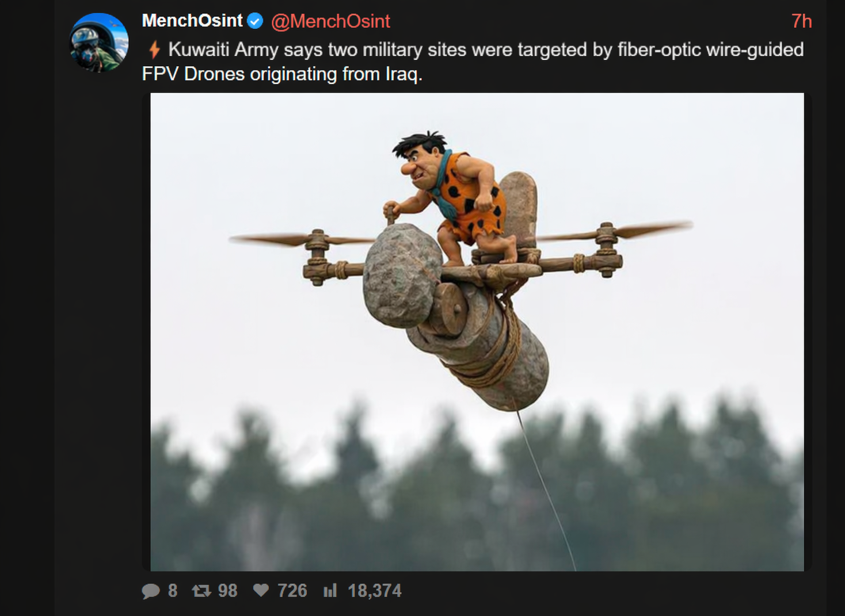The height and width of the screenshot is (616, 845).
Task: Click the view count 18,374
Action: pyautogui.click(x=375, y=591)
